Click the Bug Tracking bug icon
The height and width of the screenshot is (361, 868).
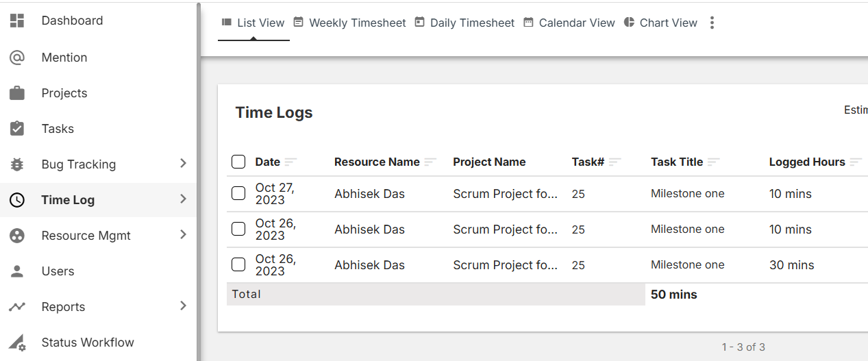tap(17, 164)
